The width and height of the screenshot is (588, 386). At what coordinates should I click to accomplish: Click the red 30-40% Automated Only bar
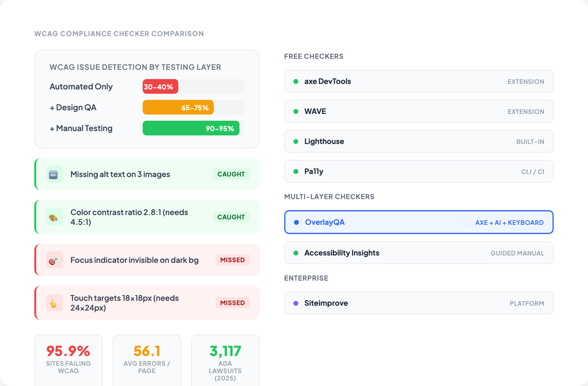click(x=160, y=87)
